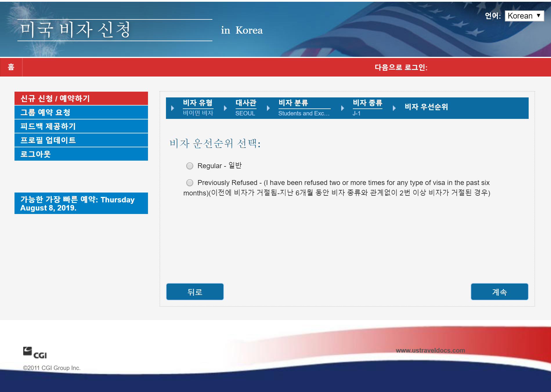This screenshot has height=392, width=551.
Task: Open 그룹 예약 요청 in sidebar
Action: pyautogui.click(x=81, y=112)
